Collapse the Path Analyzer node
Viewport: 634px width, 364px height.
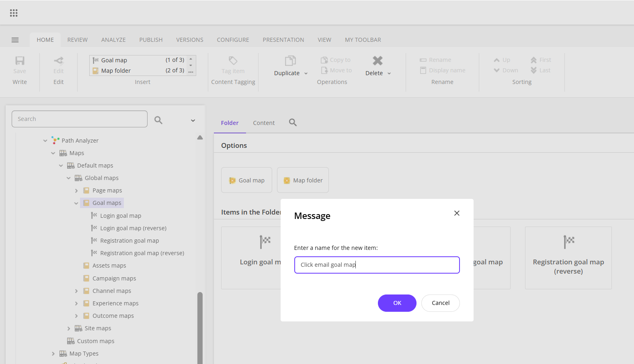(x=45, y=141)
